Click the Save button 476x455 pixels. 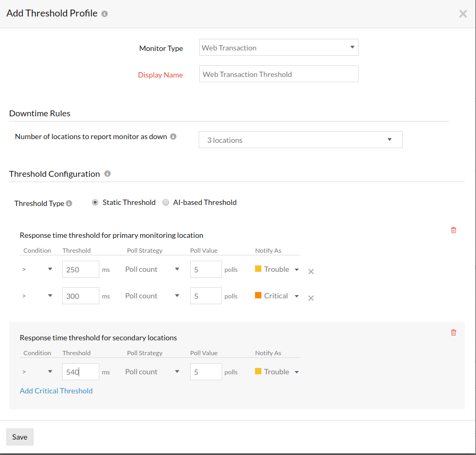pyautogui.click(x=20, y=437)
